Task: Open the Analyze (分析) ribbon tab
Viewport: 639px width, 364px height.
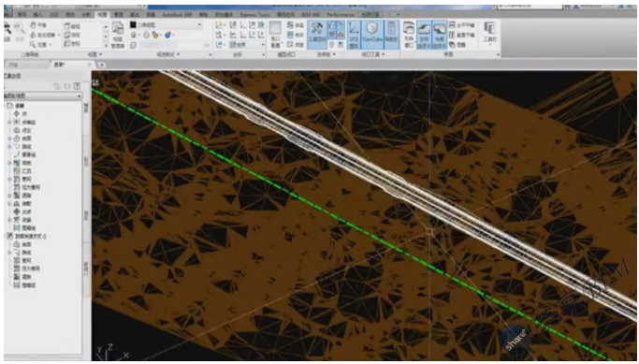Action: (86, 15)
